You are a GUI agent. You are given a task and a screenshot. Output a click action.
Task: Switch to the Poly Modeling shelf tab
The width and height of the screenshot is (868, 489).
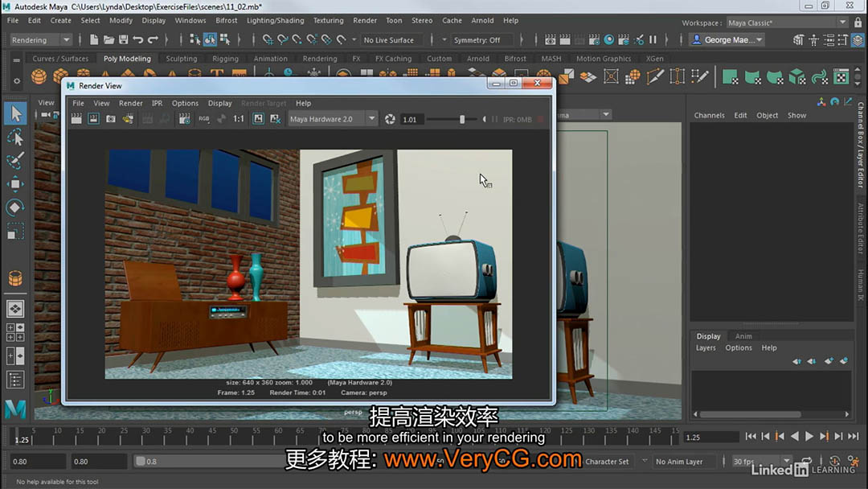click(x=127, y=58)
